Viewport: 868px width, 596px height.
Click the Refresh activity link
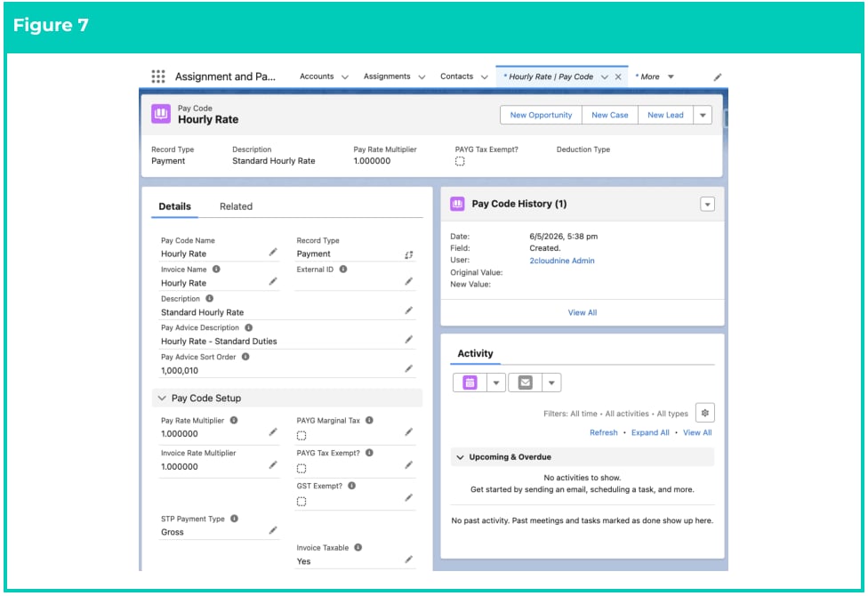(603, 432)
